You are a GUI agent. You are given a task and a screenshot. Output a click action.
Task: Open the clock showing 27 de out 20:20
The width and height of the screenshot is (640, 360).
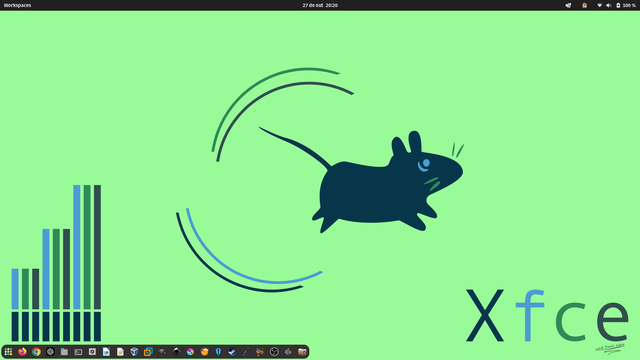point(320,5)
